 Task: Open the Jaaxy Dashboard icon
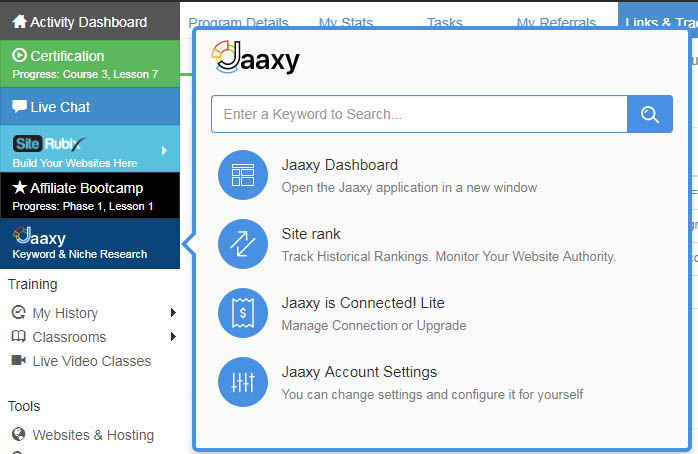click(243, 175)
